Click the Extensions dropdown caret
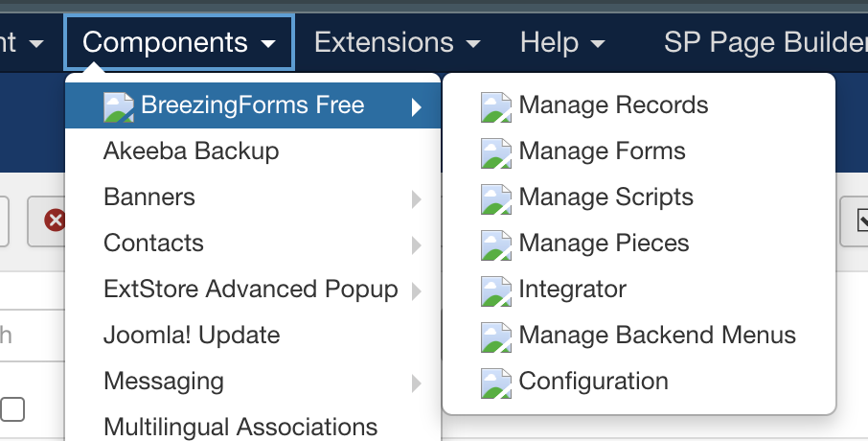This screenshot has height=441, width=868. [x=473, y=44]
